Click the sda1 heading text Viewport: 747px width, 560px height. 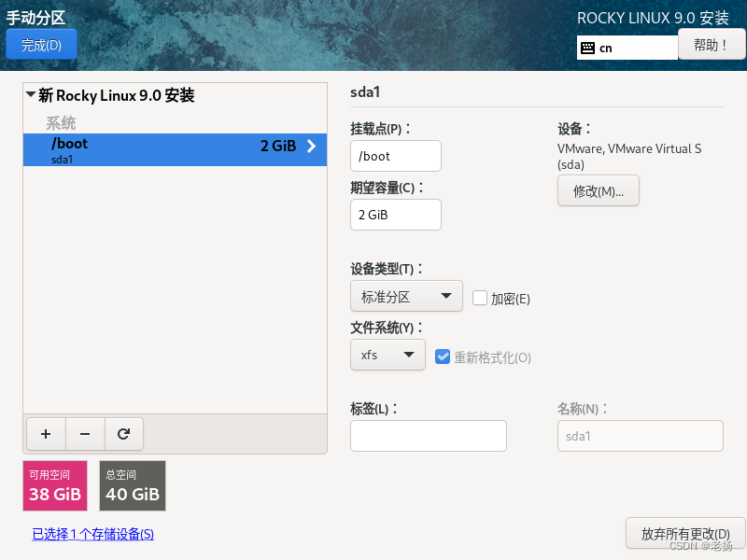point(365,91)
